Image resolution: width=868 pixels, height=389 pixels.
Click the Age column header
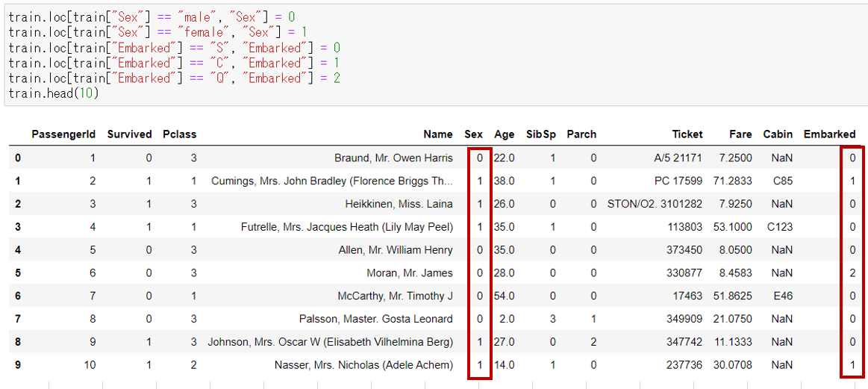[505, 134]
